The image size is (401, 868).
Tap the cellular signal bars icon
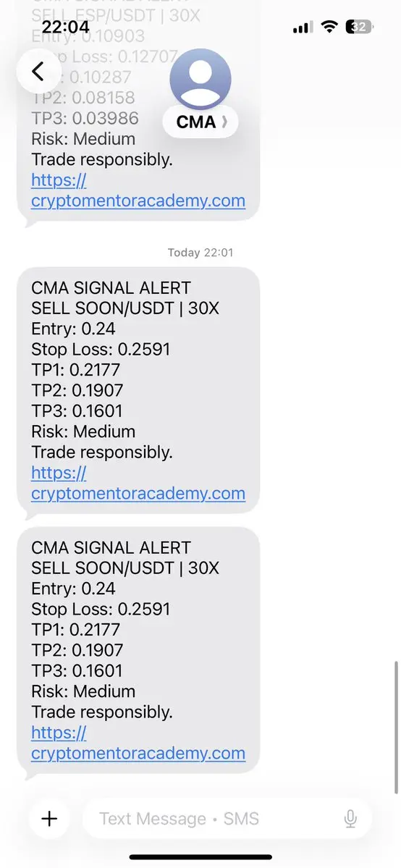303,27
